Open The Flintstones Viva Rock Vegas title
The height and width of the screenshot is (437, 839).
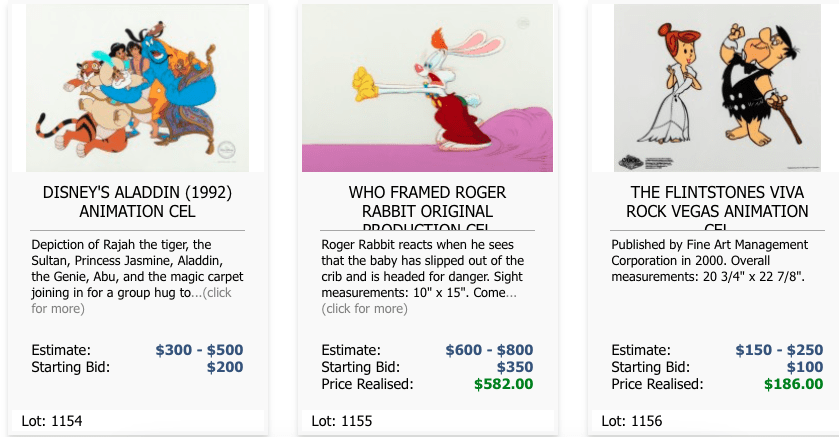[717, 201]
